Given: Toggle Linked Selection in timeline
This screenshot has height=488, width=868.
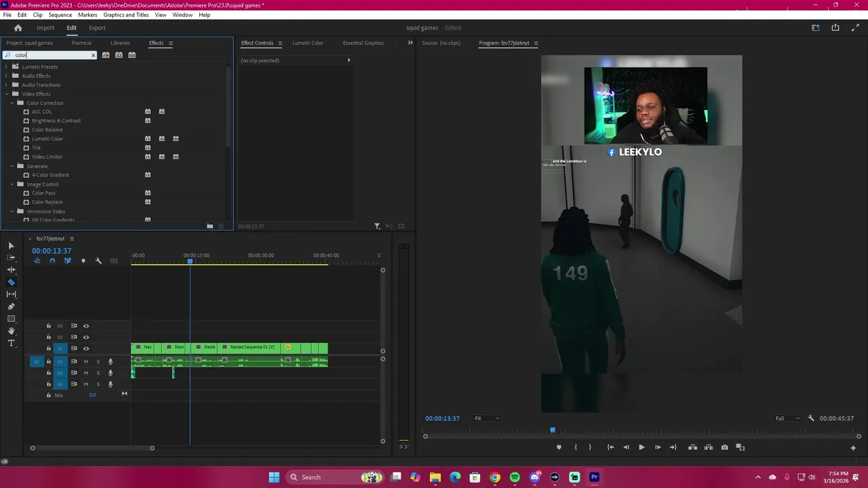Looking at the screenshot, I should (x=67, y=261).
